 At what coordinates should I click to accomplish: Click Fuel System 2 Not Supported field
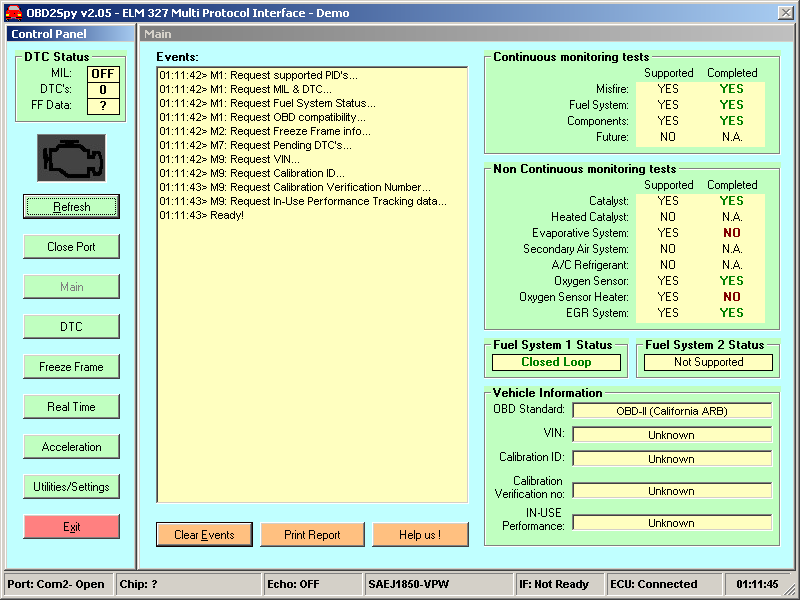click(708, 362)
